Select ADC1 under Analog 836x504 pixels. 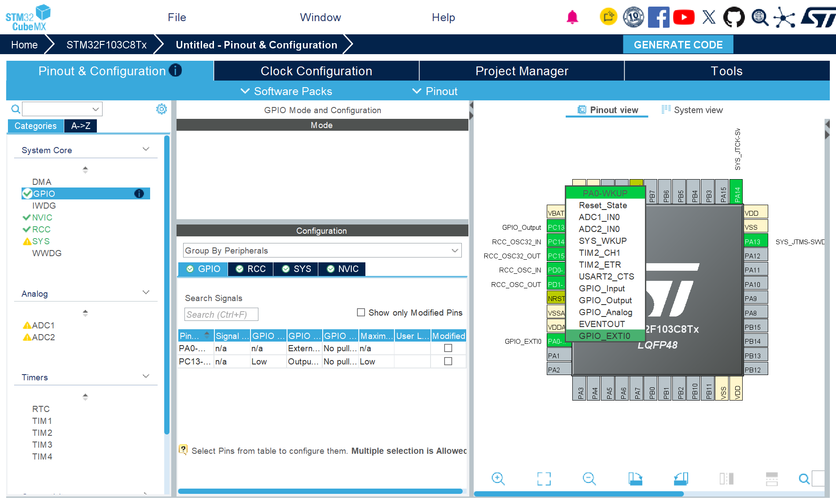43,325
